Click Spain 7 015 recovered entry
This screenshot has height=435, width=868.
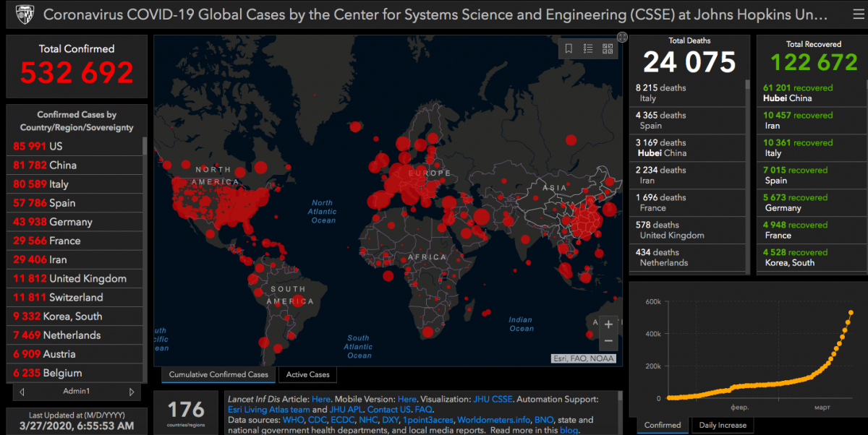tap(810, 176)
